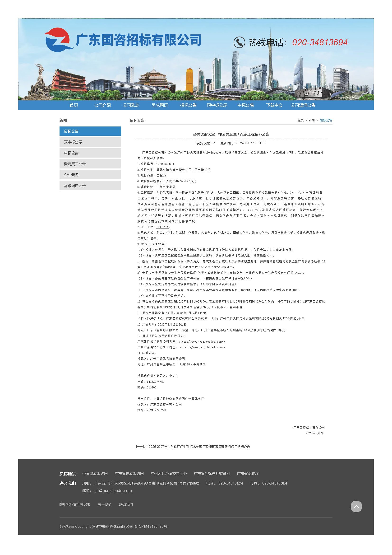Open 下载中心 from the navigation bar
This screenshot has width=392, height=555.
click(274, 105)
